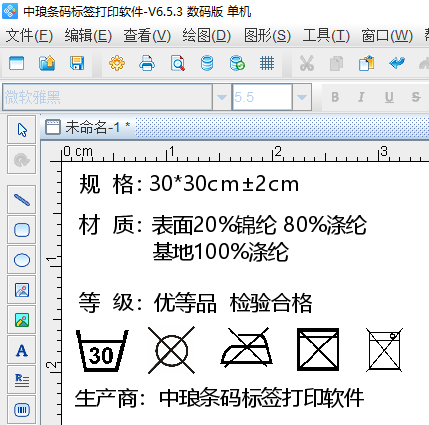Print the label with printer icon
This screenshot has width=429, height=425.
(x=147, y=63)
